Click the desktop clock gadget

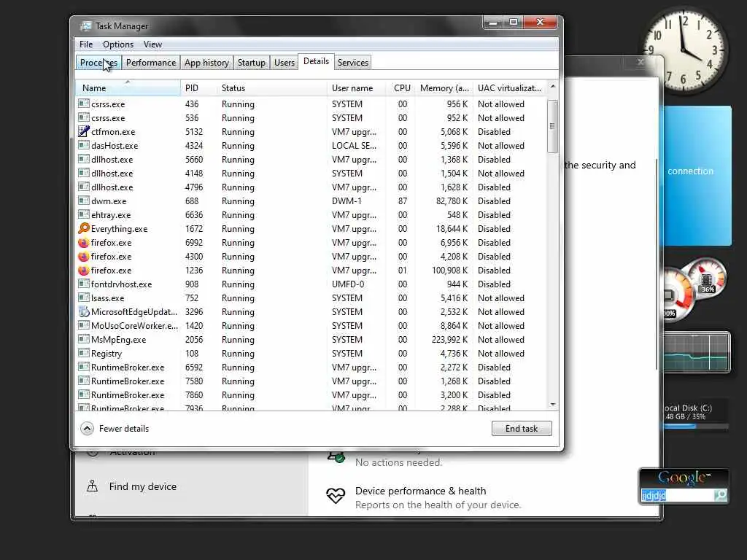pyautogui.click(x=684, y=50)
